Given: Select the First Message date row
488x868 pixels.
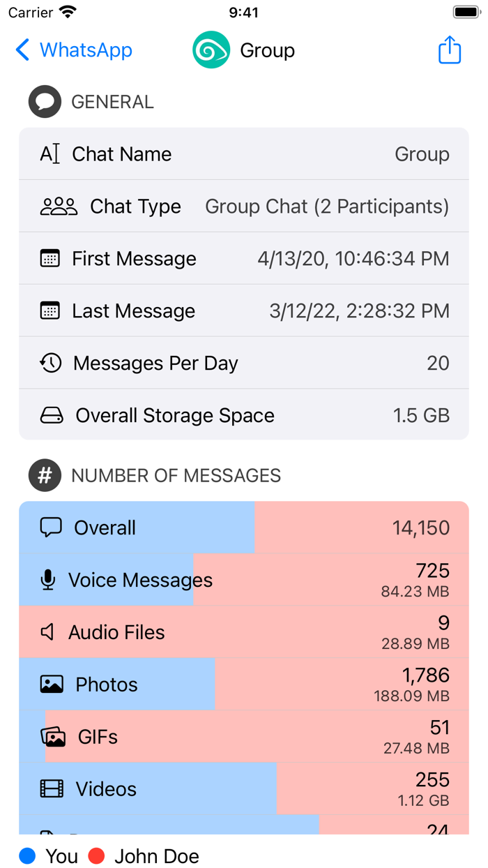Looking at the screenshot, I should coord(244,259).
